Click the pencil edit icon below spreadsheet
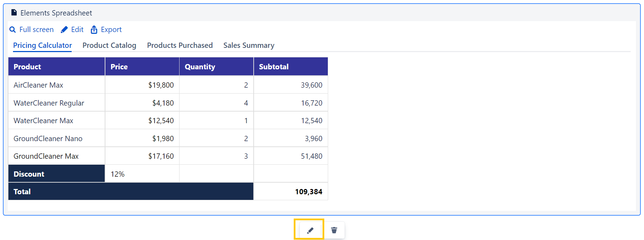Screen dimensions: 644x240 click(x=310, y=230)
